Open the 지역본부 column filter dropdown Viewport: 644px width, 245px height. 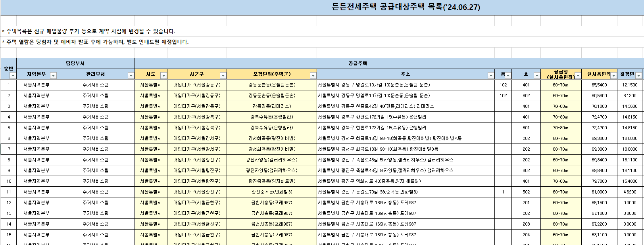tap(53, 75)
